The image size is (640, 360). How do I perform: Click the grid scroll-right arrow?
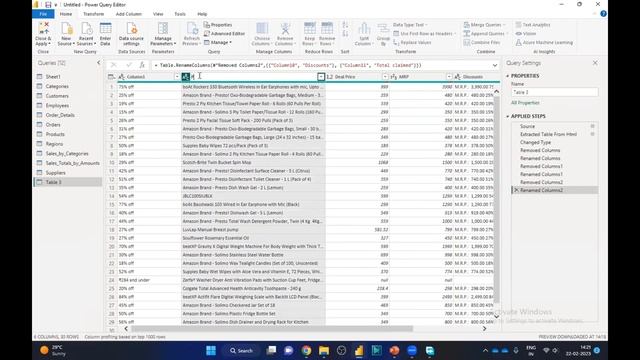point(484,329)
